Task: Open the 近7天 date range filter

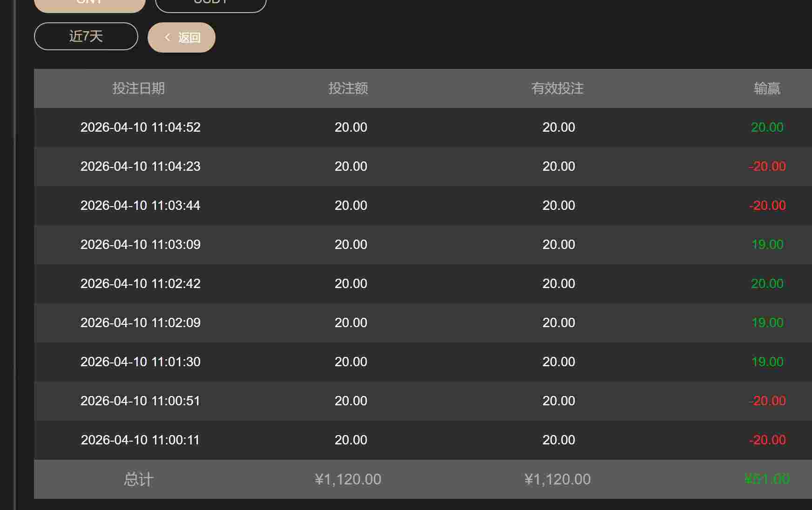Action: click(86, 36)
